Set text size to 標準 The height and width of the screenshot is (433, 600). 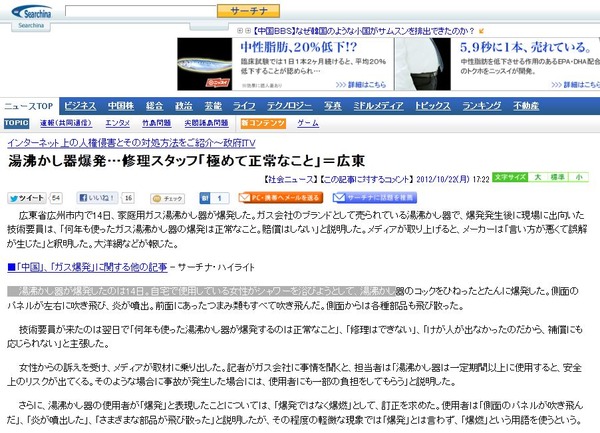(x=557, y=177)
